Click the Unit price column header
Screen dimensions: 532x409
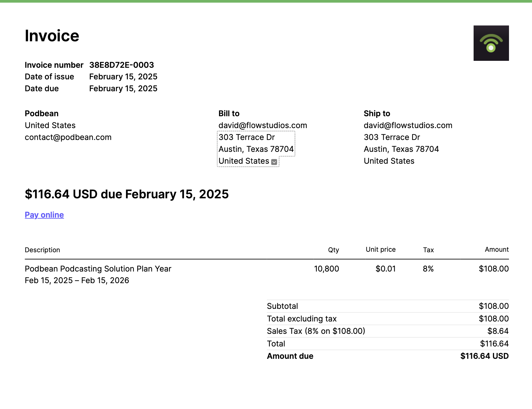coord(381,250)
